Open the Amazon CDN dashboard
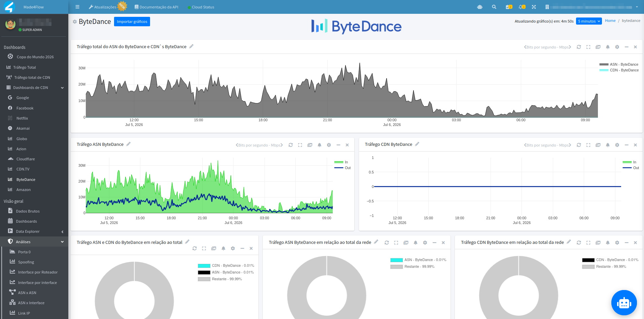The image size is (644, 319). tap(23, 190)
